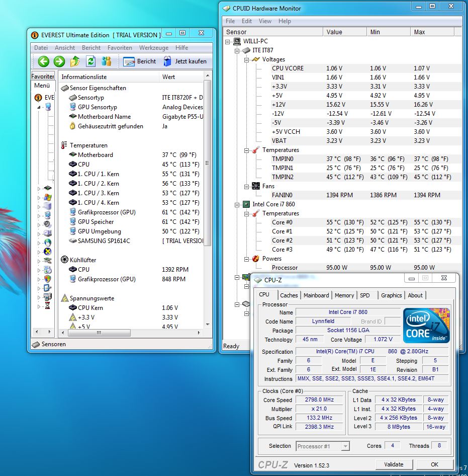Open Werkzeuge menu in EVEREST
This screenshot has height=476, width=468.
154,48
